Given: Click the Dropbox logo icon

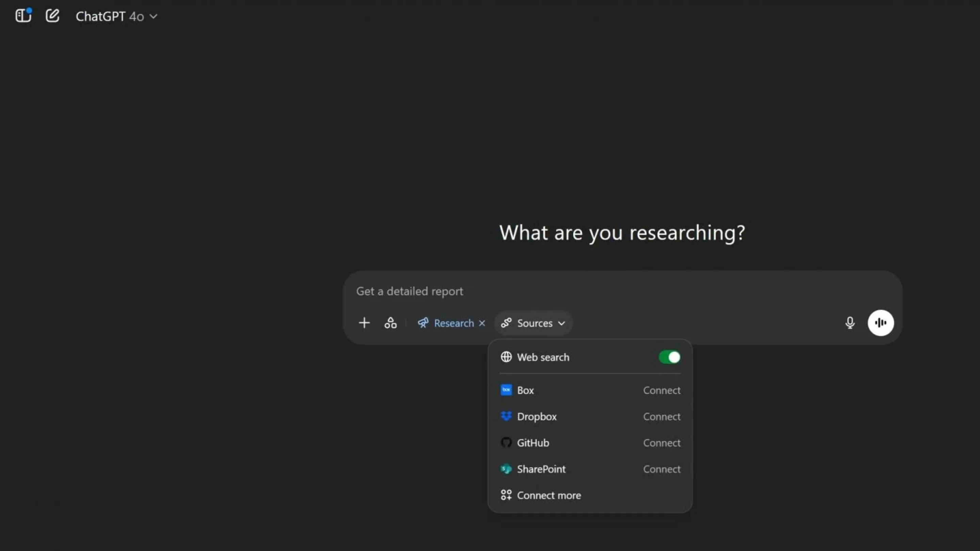Looking at the screenshot, I should tap(506, 416).
